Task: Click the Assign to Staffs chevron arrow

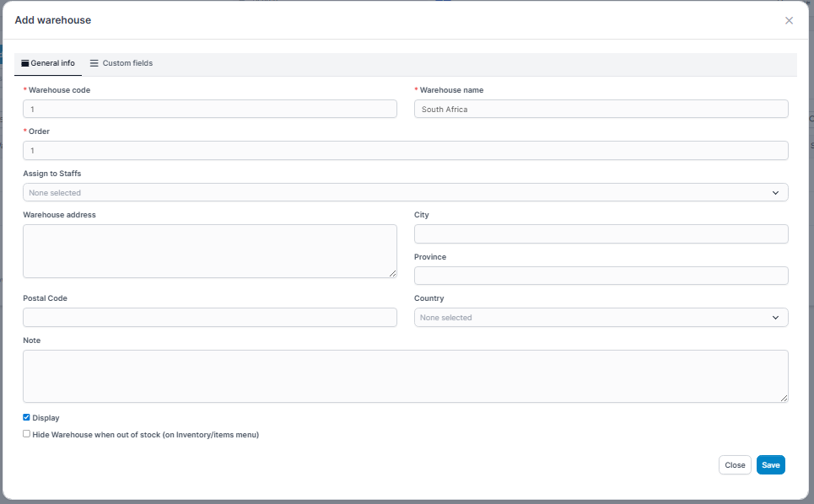Action: click(x=775, y=192)
